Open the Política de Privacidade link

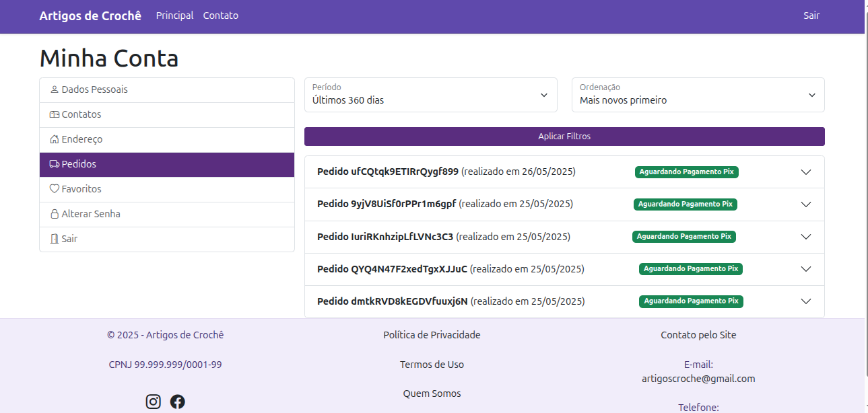tap(432, 335)
